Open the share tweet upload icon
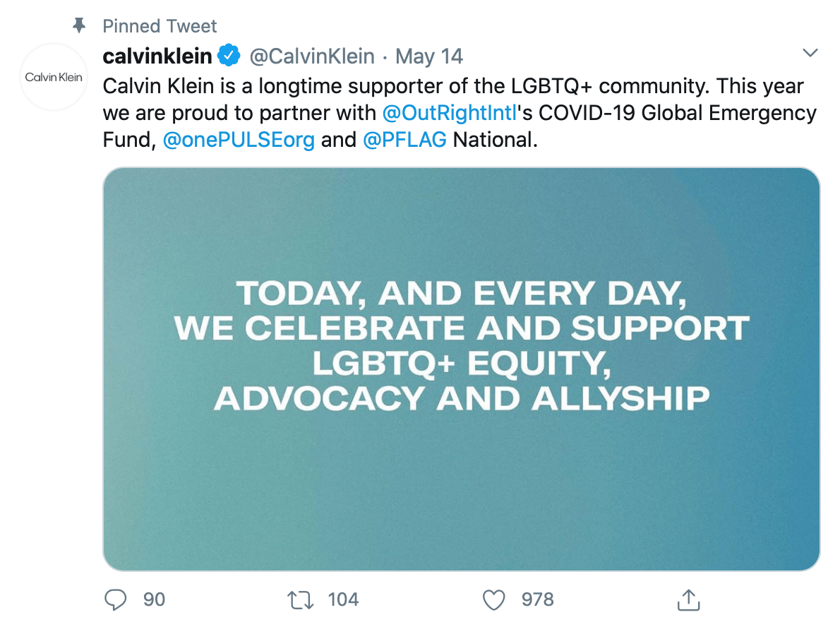Image resolution: width=840 pixels, height=622 pixels. click(x=688, y=599)
